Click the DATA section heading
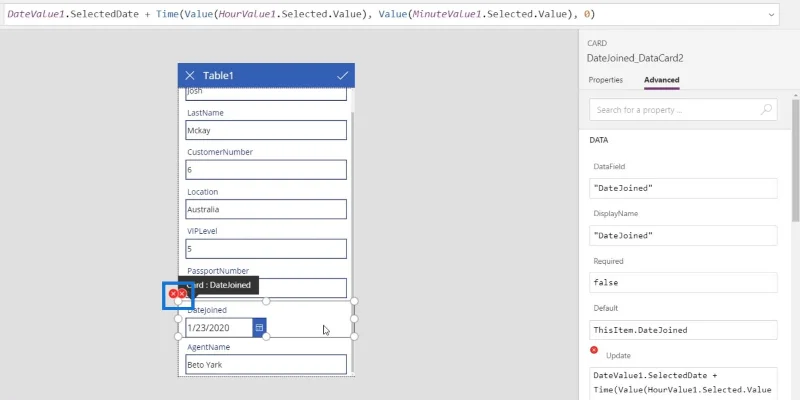The width and height of the screenshot is (800, 400). point(598,140)
